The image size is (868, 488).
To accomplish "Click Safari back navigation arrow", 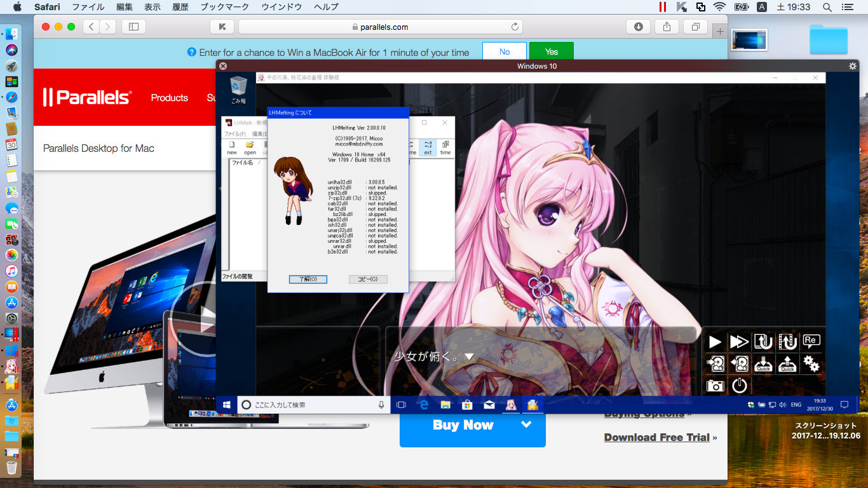I will pos(91,27).
